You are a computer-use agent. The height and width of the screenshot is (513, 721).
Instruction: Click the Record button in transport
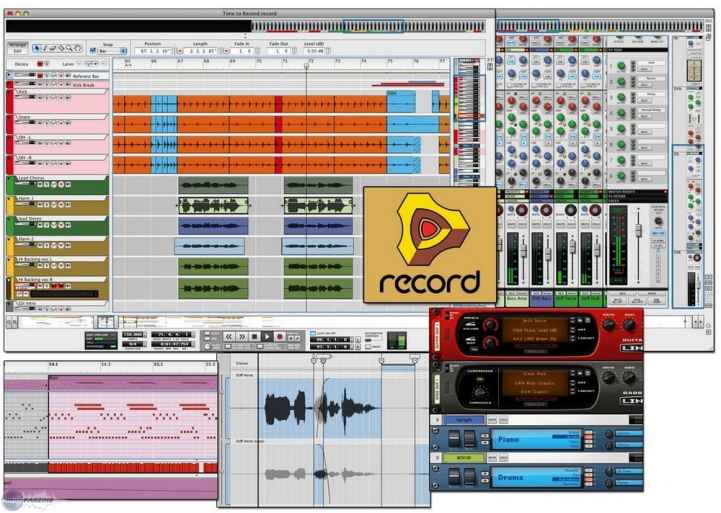tap(280, 337)
